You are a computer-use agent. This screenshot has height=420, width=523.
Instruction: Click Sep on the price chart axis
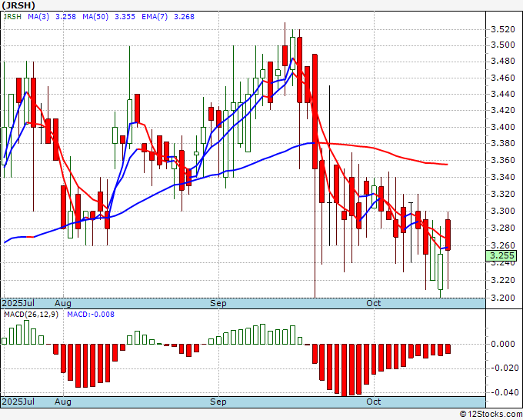pos(218,303)
